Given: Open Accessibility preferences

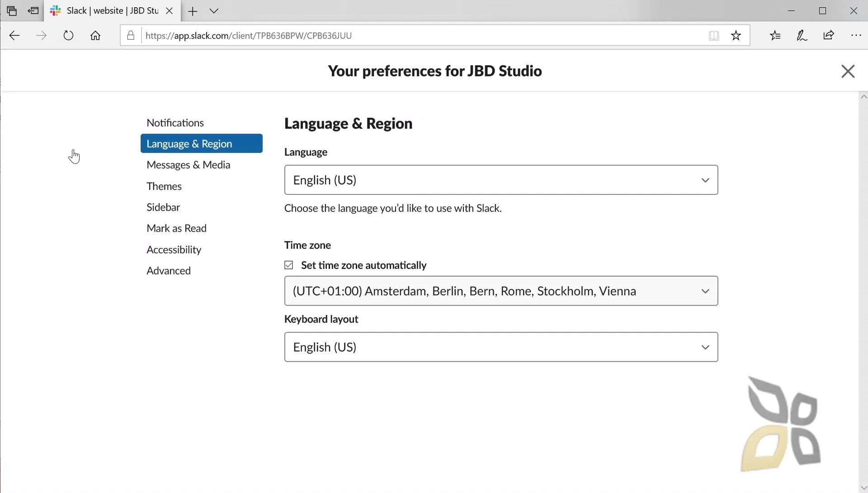Looking at the screenshot, I should 174,249.
